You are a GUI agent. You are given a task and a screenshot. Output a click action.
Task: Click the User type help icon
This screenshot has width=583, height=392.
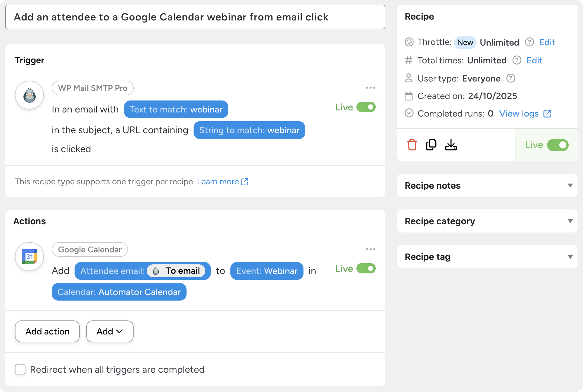511,78
